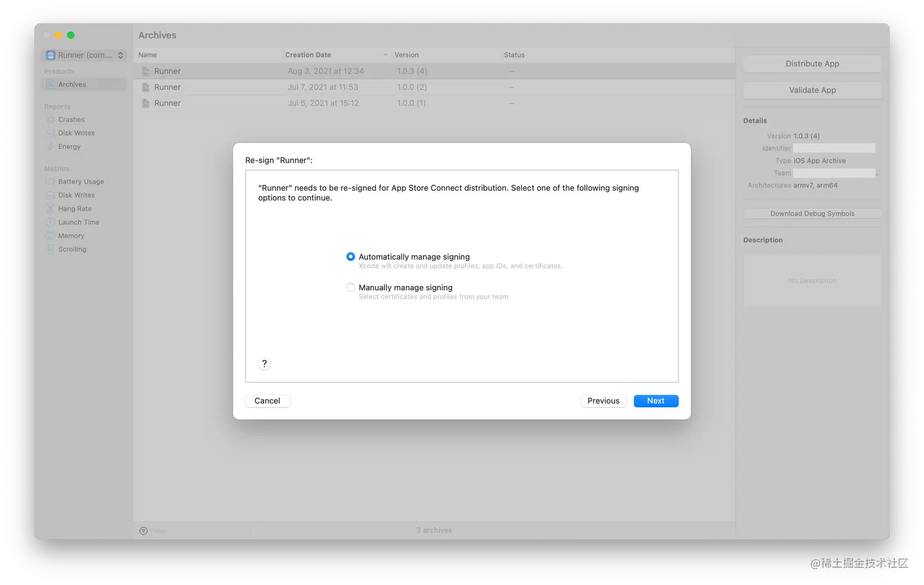Screen dimensions: 924x585
Task: Open Battery Usage metric
Action: tap(81, 182)
